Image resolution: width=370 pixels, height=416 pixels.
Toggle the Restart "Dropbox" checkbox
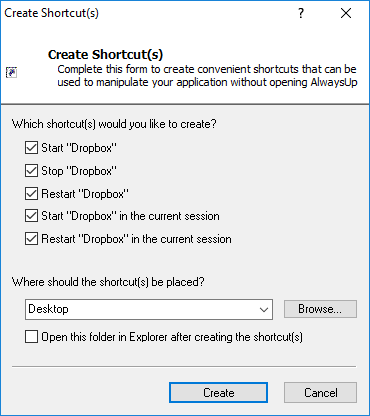[31, 193]
